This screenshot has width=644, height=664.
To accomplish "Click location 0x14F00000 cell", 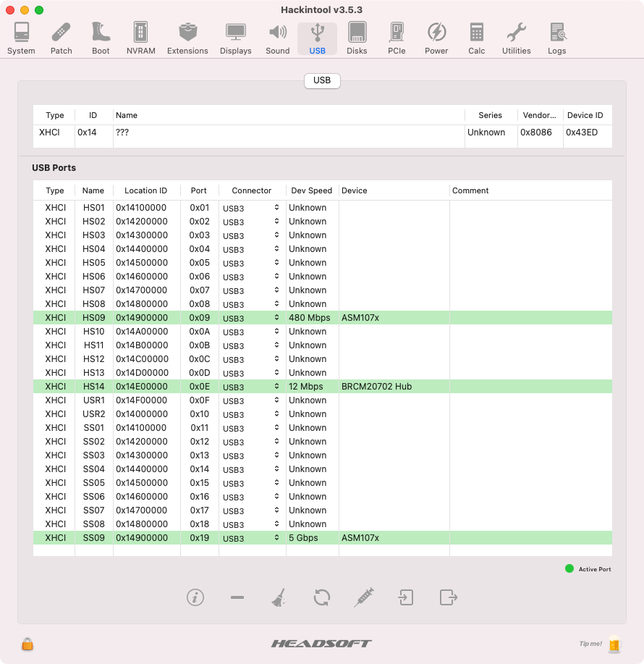I will coord(142,400).
